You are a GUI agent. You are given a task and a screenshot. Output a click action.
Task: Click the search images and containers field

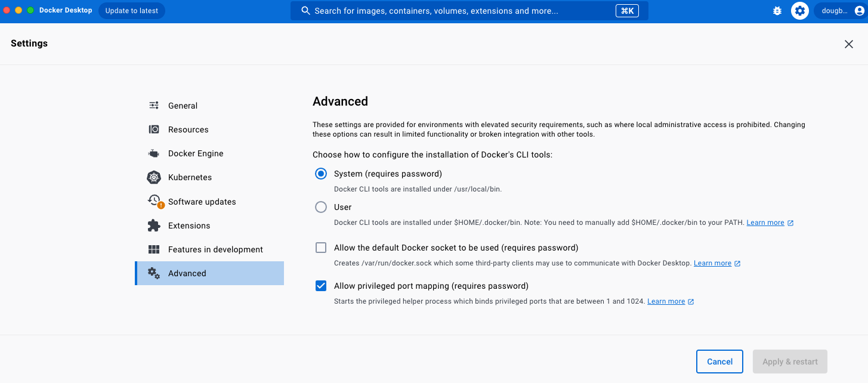point(469,11)
